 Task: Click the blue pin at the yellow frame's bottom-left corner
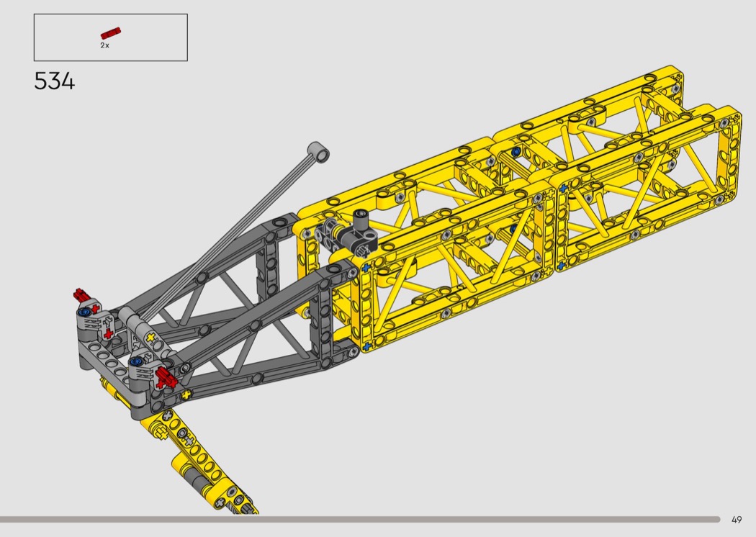(x=366, y=346)
